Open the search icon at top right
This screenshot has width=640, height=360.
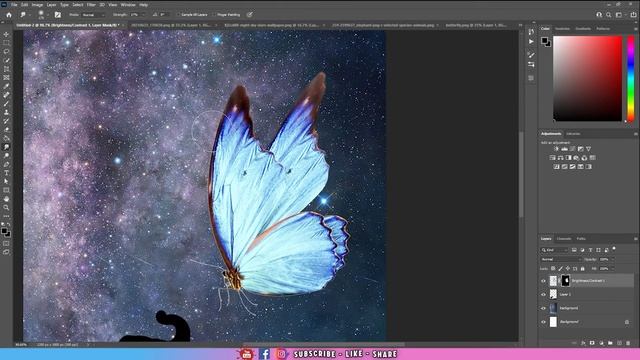[608, 15]
